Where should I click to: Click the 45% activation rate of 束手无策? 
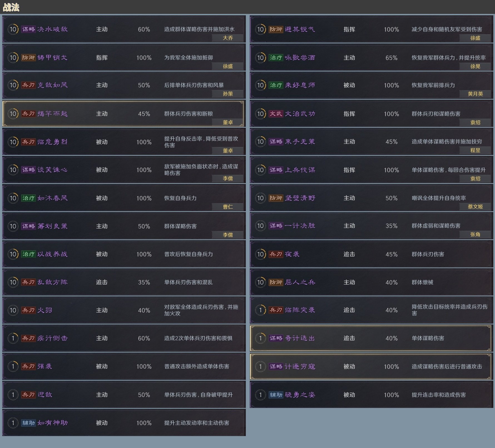point(391,142)
